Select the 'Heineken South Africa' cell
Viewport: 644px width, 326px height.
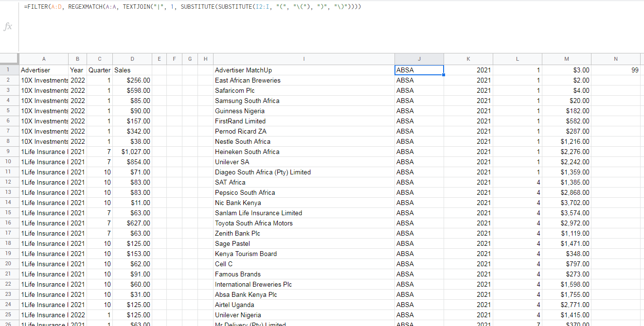pyautogui.click(x=304, y=152)
